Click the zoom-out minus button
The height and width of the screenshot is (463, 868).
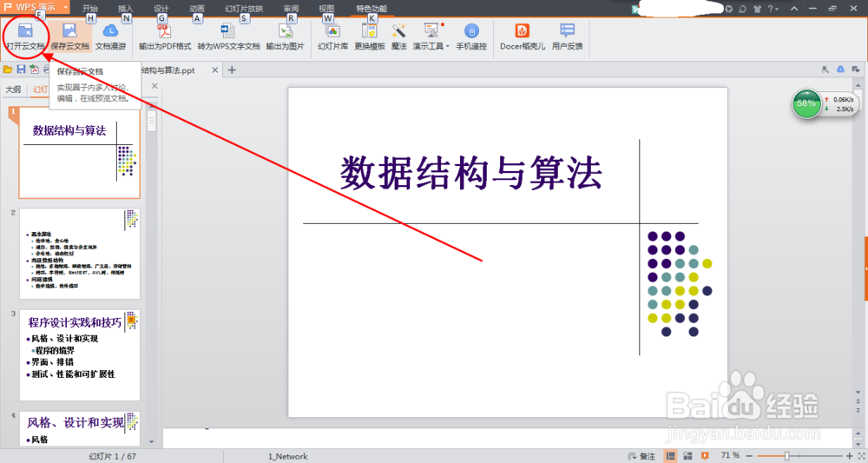pos(749,456)
